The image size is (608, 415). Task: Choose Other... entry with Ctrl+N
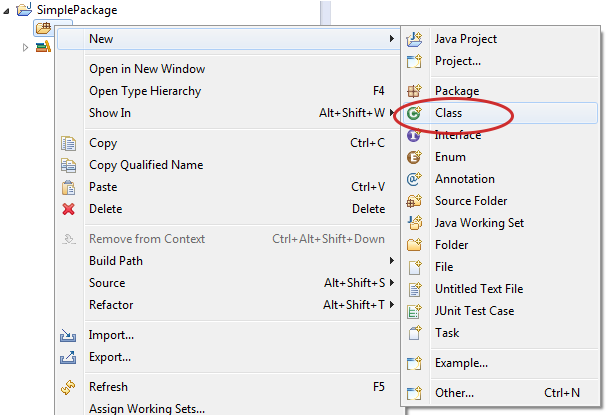pos(500,393)
